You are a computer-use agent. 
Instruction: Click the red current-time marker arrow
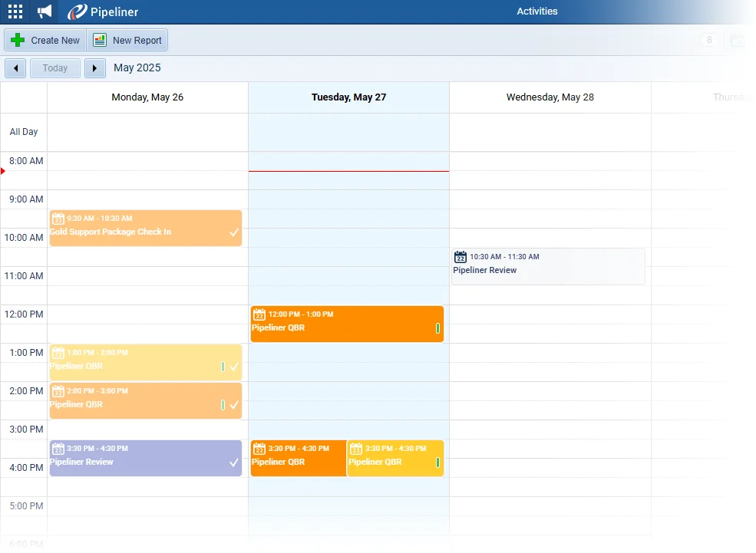(3, 171)
